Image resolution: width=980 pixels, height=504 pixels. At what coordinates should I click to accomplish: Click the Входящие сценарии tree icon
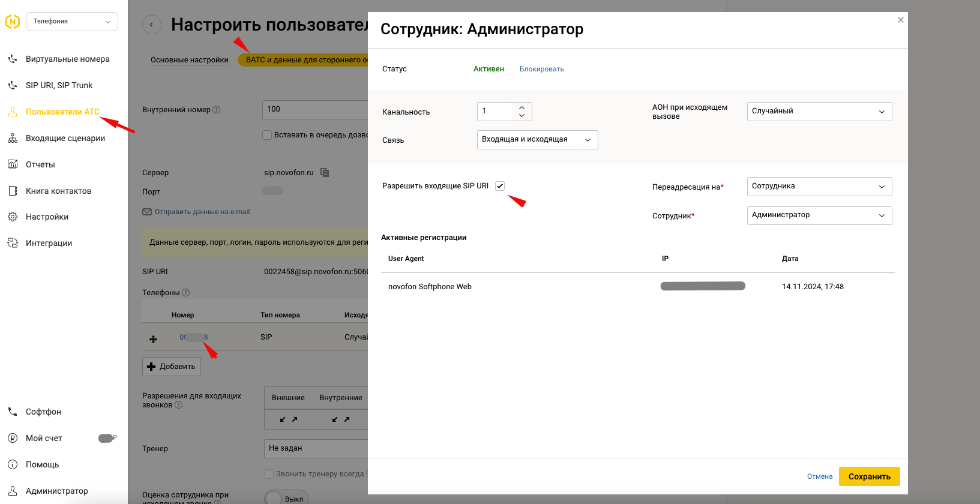13,138
